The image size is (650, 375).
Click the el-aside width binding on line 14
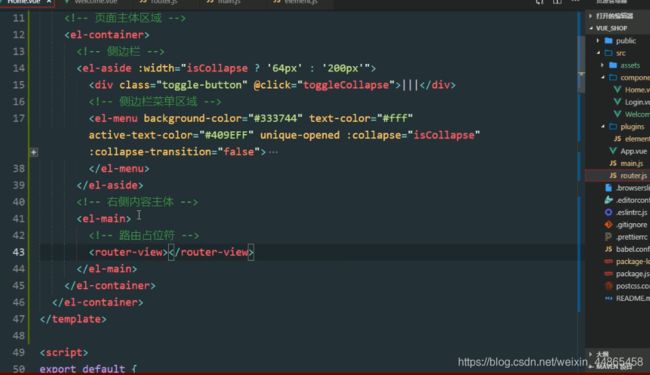click(254, 68)
